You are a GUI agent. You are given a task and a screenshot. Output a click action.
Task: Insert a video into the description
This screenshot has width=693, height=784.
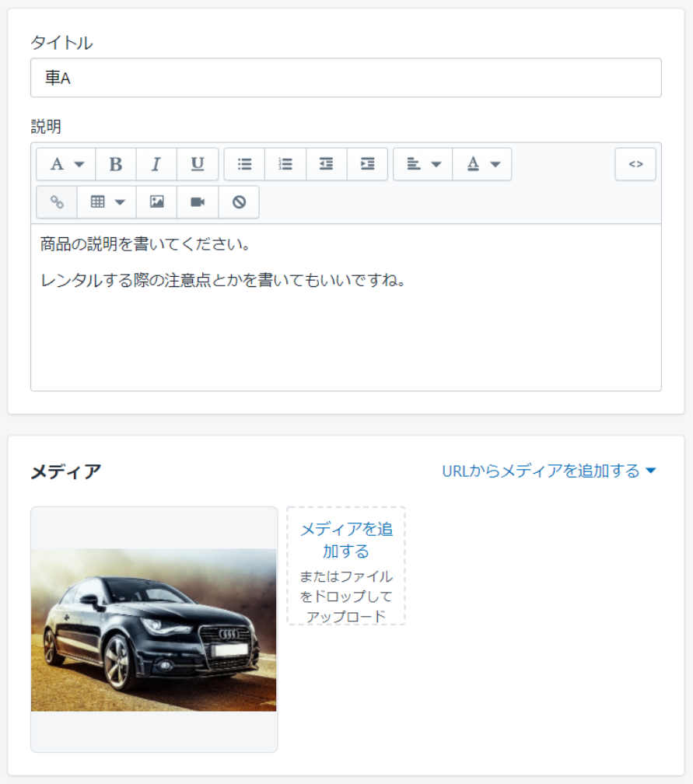point(198,202)
